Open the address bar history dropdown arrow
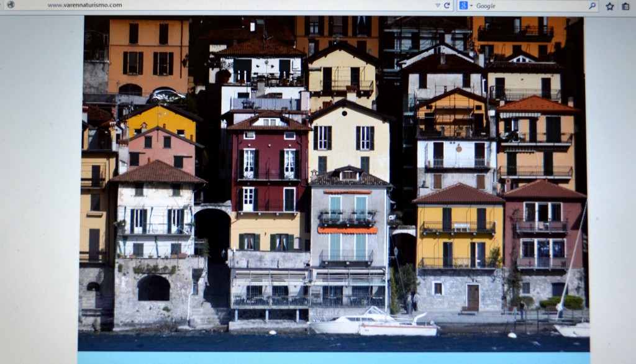 pyautogui.click(x=437, y=6)
